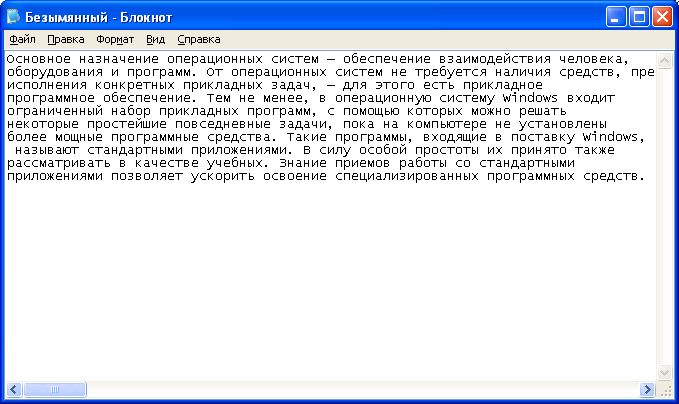Click the word "исполнения" in third line
The image size is (679, 404).
click(47, 85)
